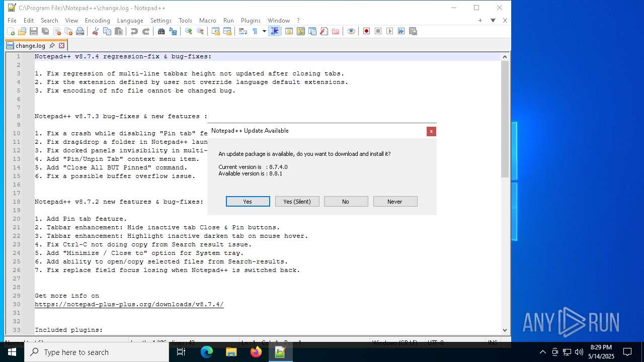Viewport: 644px width, 362px height.
Task: Click the Copy toolbar icon
Action: pyautogui.click(x=107, y=31)
